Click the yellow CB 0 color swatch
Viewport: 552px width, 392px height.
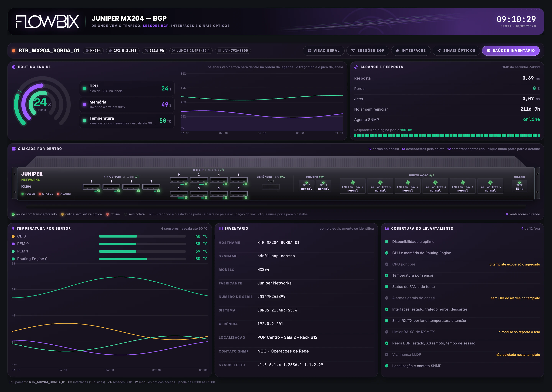13,236
